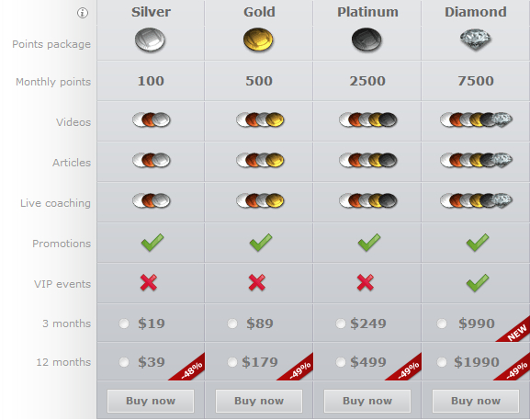Click the Gold column Live coaching coins
The image size is (530, 420).
260,200
